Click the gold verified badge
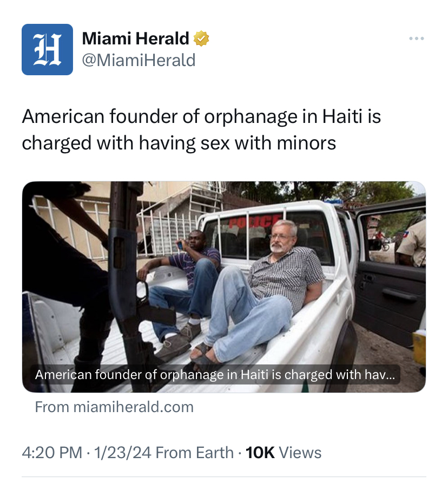 click(201, 38)
